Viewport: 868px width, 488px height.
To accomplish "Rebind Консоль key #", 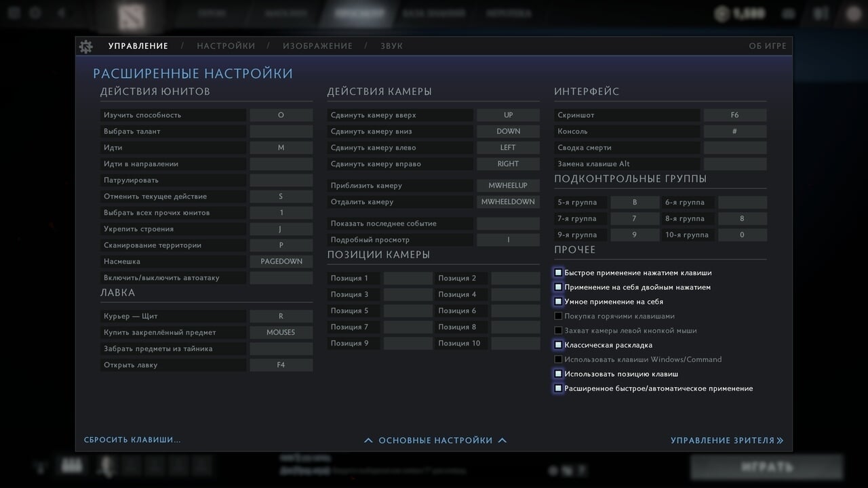I will pyautogui.click(x=735, y=131).
